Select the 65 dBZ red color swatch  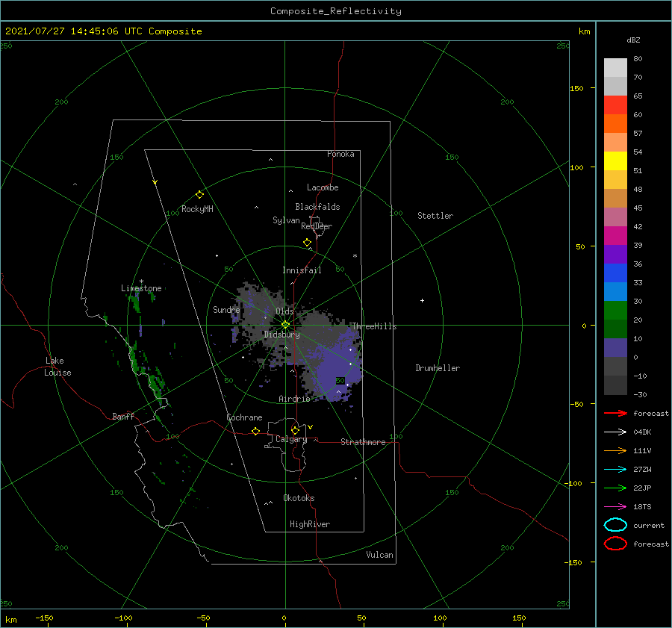[615, 105]
